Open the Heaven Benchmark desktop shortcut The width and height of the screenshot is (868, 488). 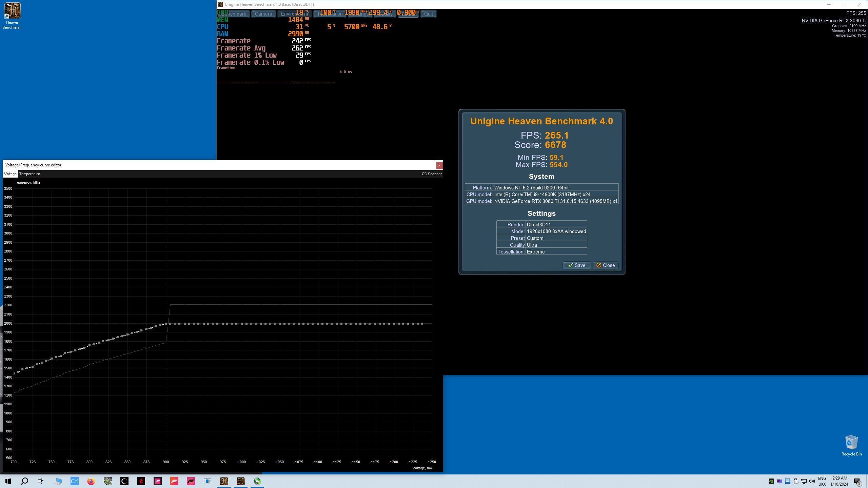pyautogui.click(x=12, y=16)
